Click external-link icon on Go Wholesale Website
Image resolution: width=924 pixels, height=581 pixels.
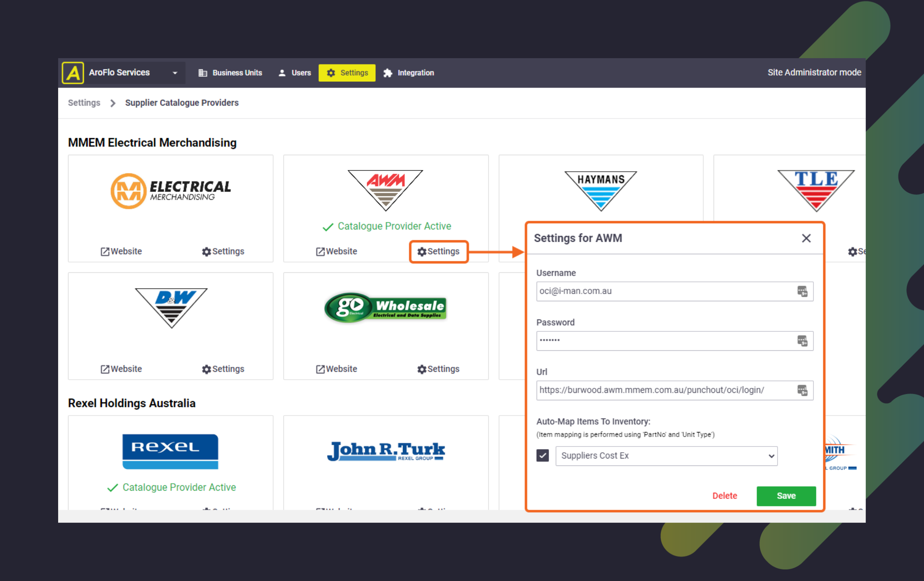coord(321,369)
